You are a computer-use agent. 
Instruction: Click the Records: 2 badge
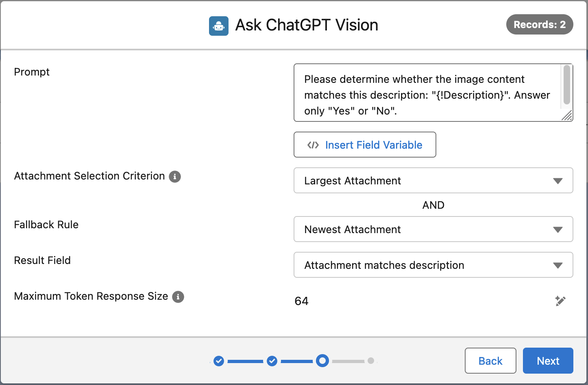pyautogui.click(x=540, y=24)
